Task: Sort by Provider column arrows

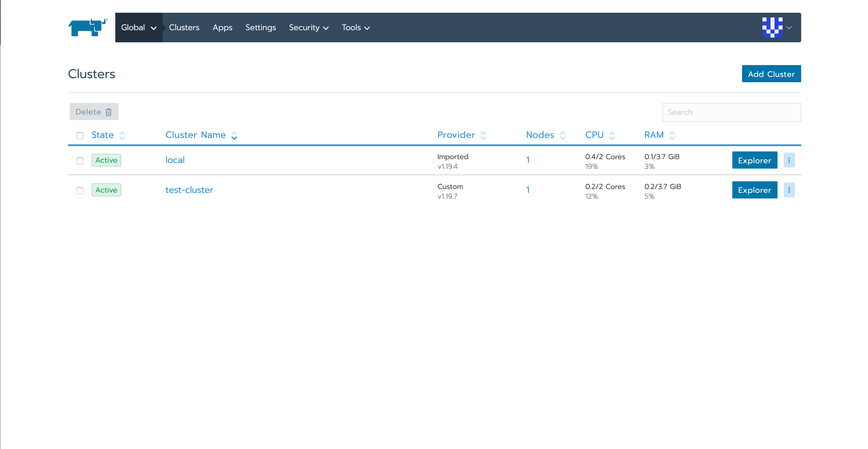Action: [x=483, y=135]
